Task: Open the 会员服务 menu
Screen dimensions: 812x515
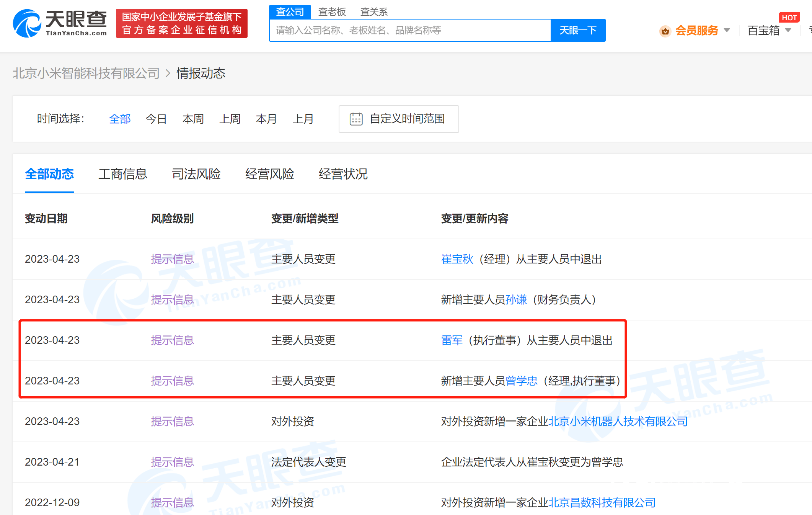Action: click(x=696, y=30)
